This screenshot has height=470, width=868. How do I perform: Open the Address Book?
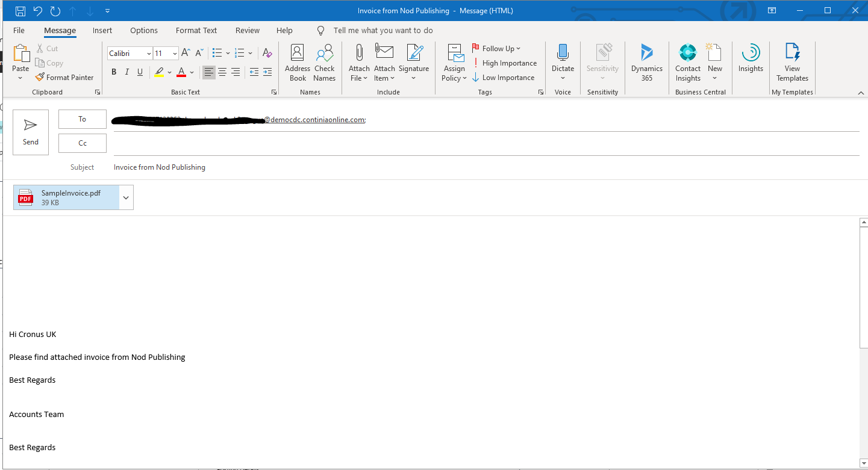pyautogui.click(x=298, y=63)
